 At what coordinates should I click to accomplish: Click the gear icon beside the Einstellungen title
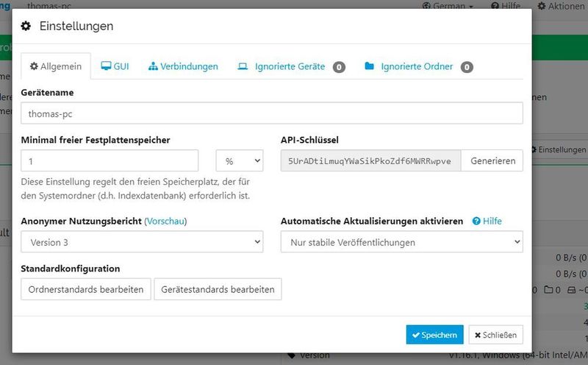point(26,26)
